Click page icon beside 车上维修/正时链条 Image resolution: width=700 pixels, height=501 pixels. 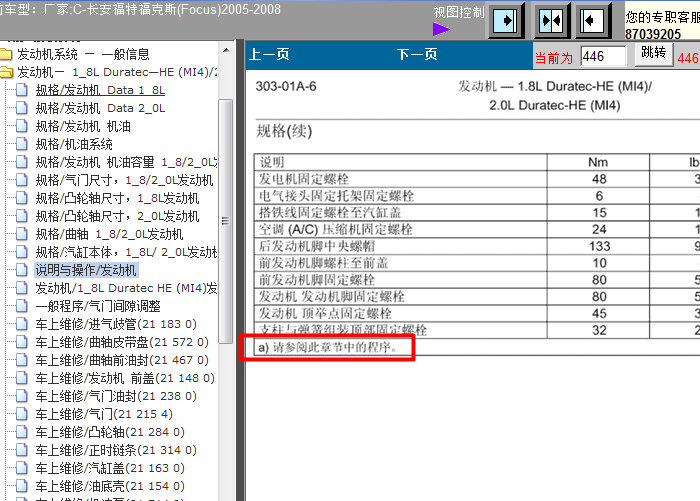tap(21, 450)
